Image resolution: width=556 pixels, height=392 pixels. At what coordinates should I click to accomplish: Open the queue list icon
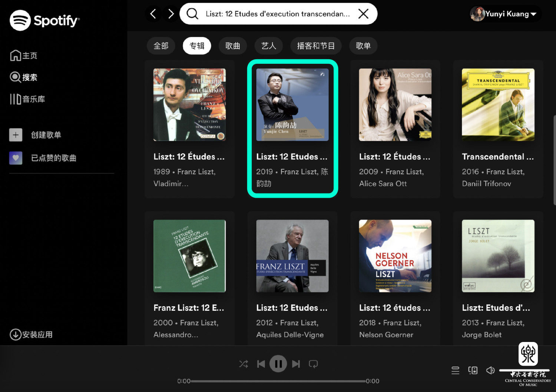click(455, 370)
